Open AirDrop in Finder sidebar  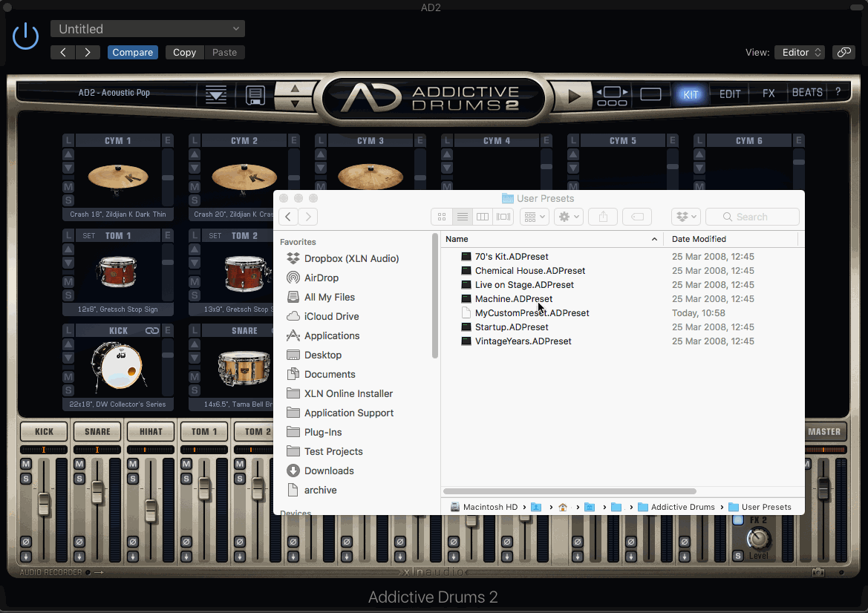point(321,278)
